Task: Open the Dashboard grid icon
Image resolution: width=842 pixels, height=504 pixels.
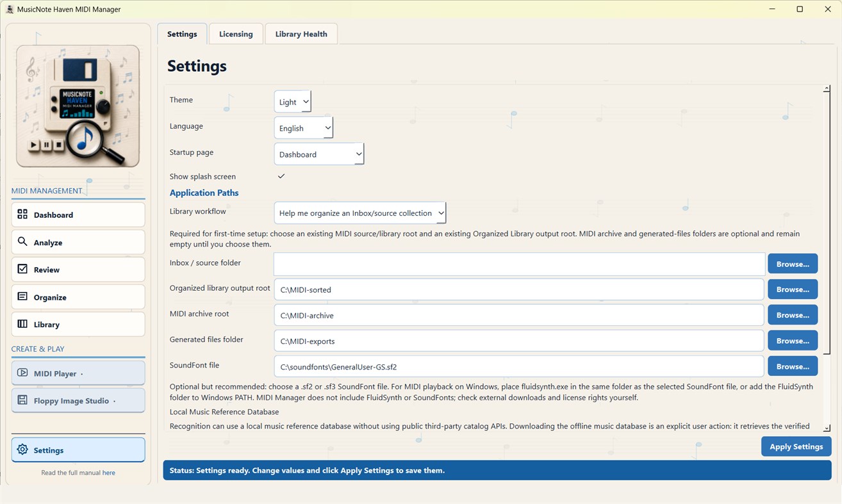Action: tap(22, 215)
